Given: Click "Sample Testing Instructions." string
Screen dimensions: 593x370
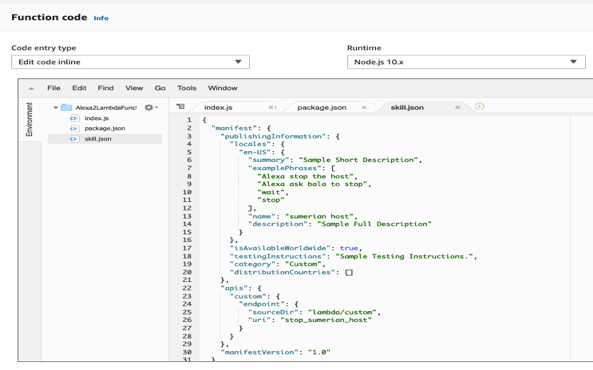Looking at the screenshot, I should coord(404,257).
